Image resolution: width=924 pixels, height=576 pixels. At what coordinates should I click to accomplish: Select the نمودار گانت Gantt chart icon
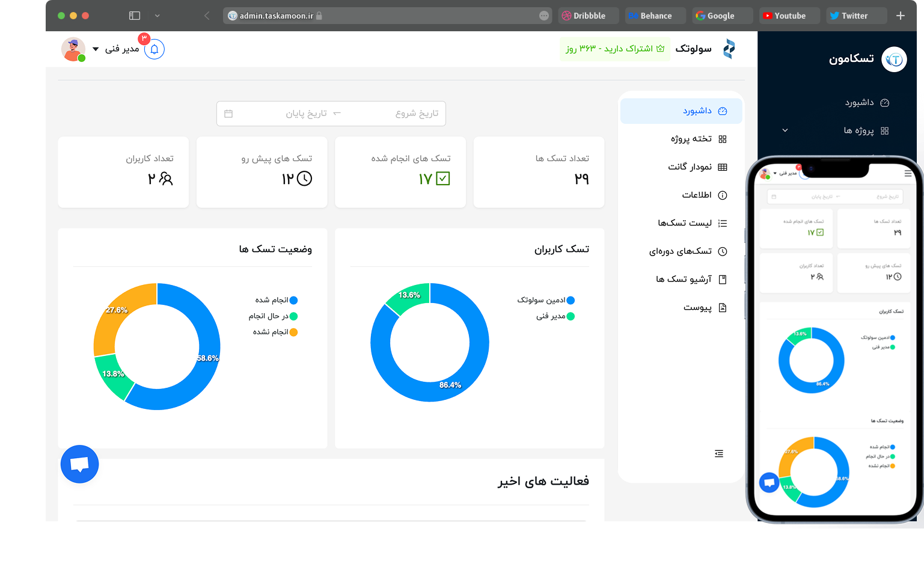pos(722,167)
